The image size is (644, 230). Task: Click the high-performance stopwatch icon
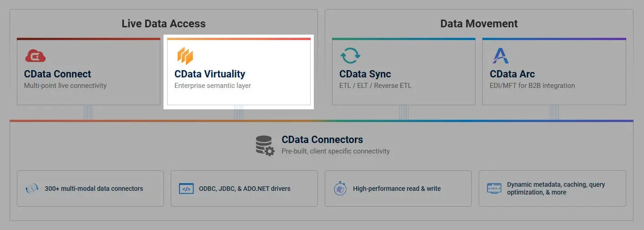pyautogui.click(x=340, y=189)
